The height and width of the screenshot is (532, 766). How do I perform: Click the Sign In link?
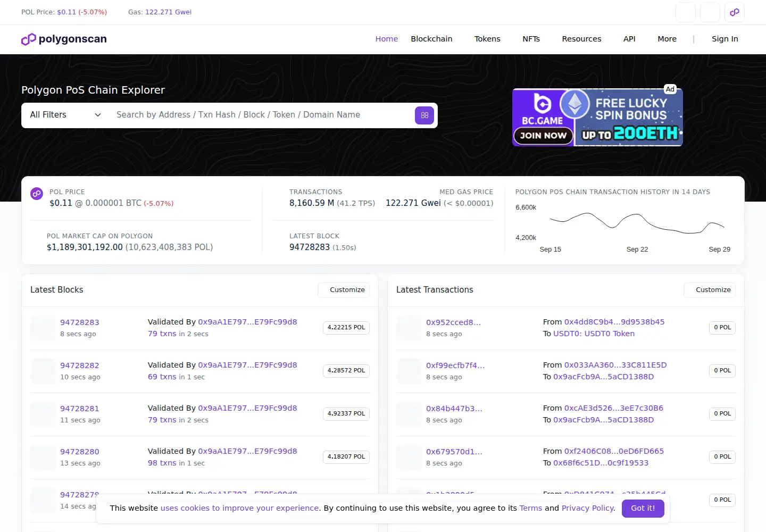click(725, 39)
